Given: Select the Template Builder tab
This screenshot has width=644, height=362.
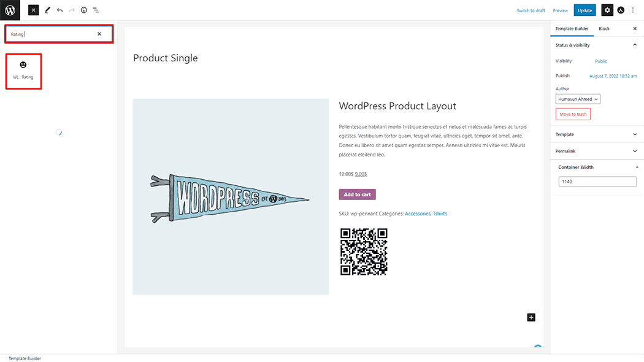Looking at the screenshot, I should [x=572, y=29].
